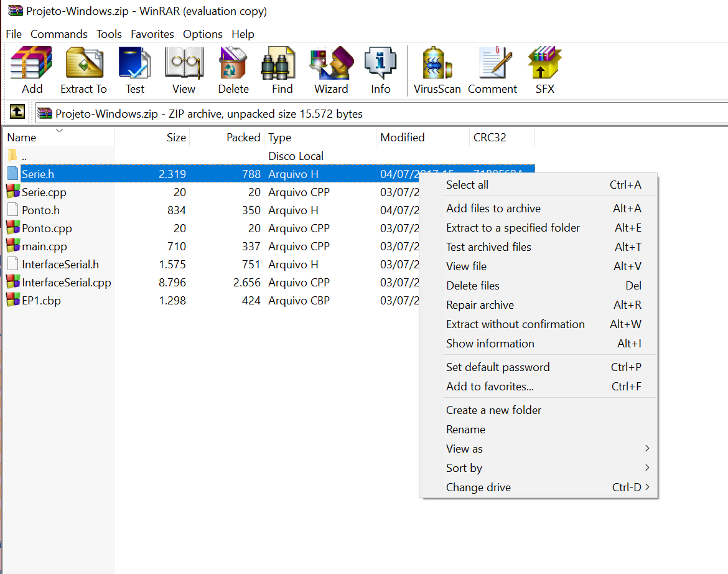Select the Ponto.cpp file name
728x574 pixels.
[47, 228]
